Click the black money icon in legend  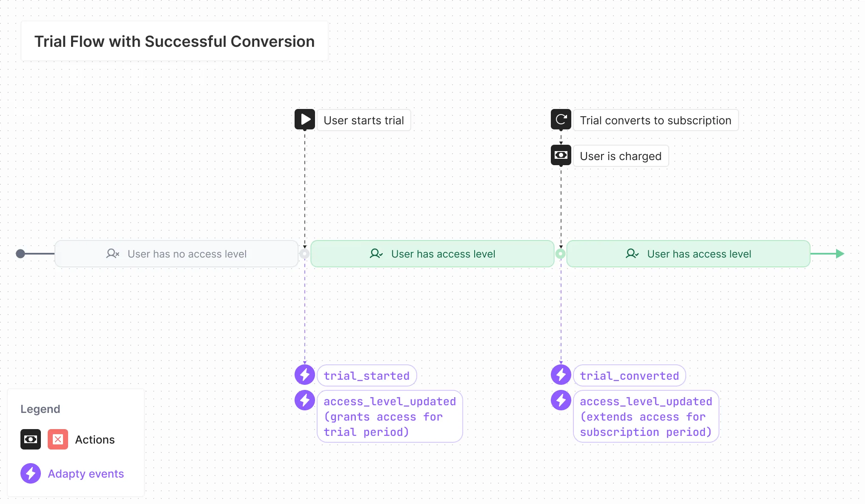[31, 439]
